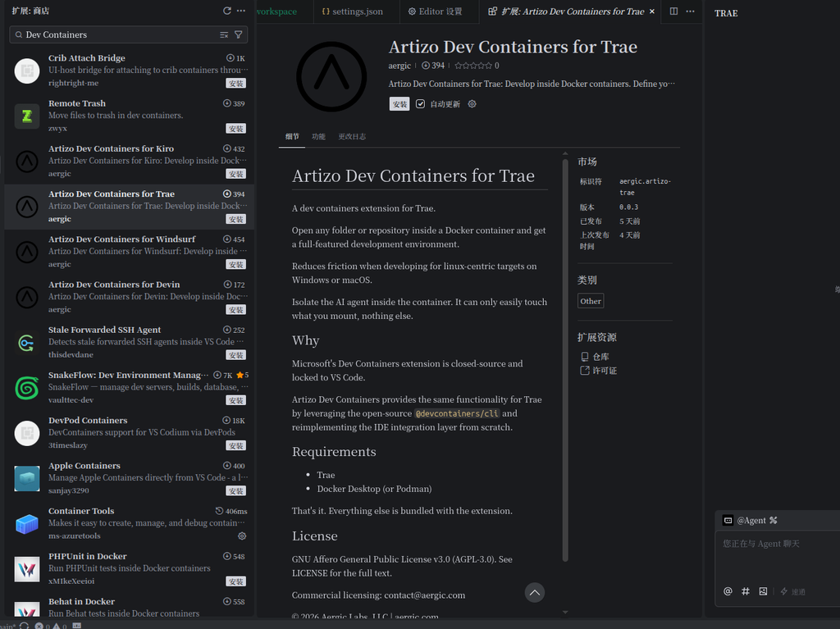Click the README vertical scrollbar
This screenshot has width=840, height=629.
click(x=565, y=360)
